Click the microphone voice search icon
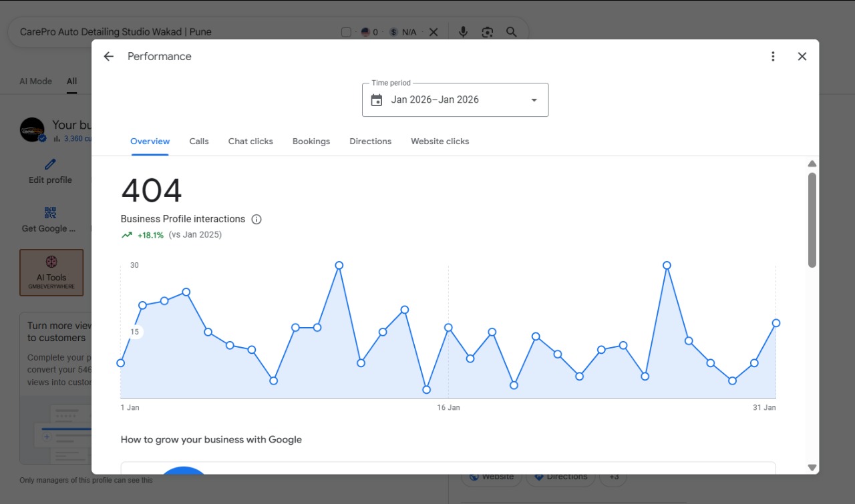The image size is (855, 504). (x=463, y=32)
